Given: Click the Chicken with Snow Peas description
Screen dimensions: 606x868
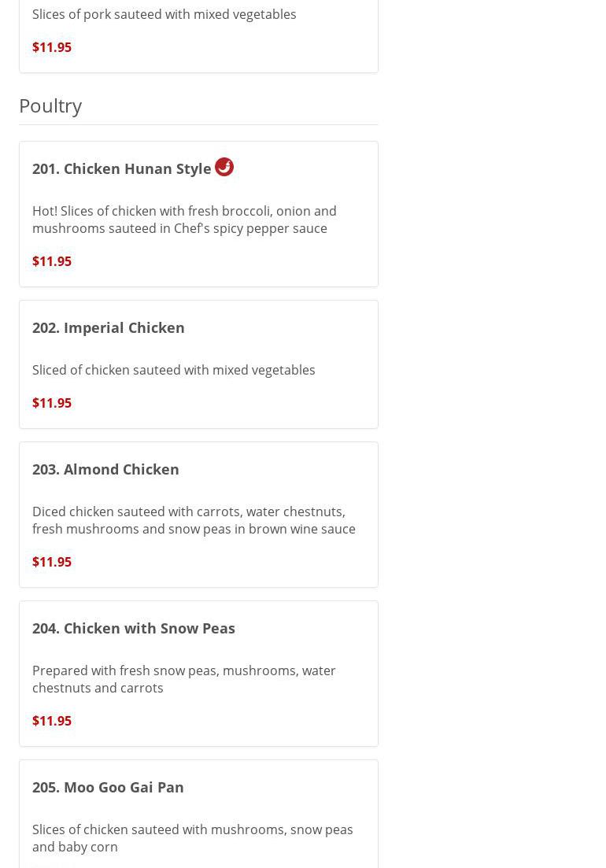Looking at the screenshot, I should [184, 679].
